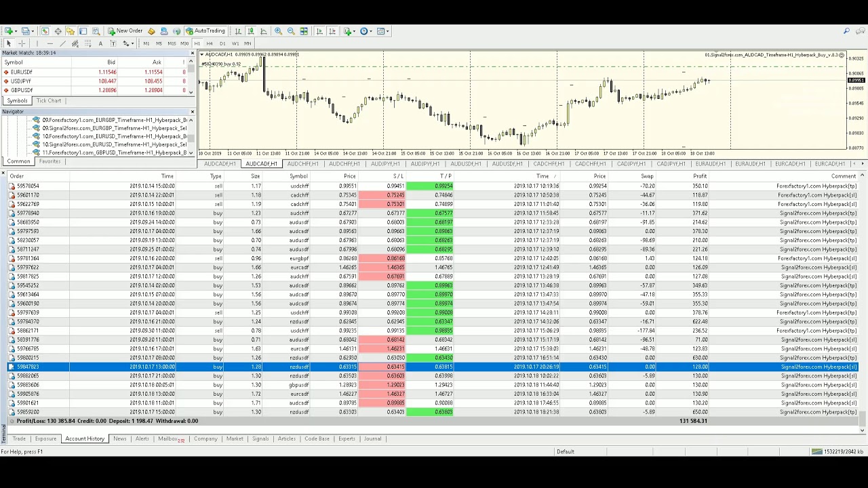Open the Strategy Tester icon
This screenshot has width=868, height=488.
coord(96,30)
